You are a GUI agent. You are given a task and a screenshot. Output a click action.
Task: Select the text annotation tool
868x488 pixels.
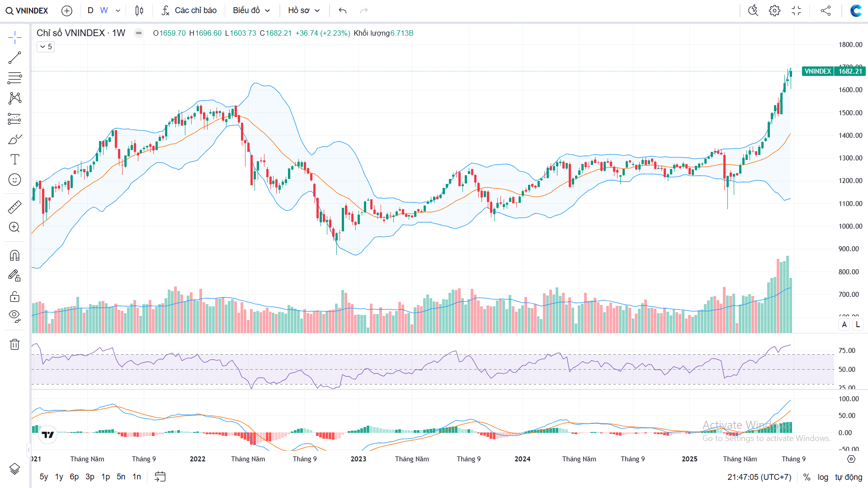pos(14,159)
